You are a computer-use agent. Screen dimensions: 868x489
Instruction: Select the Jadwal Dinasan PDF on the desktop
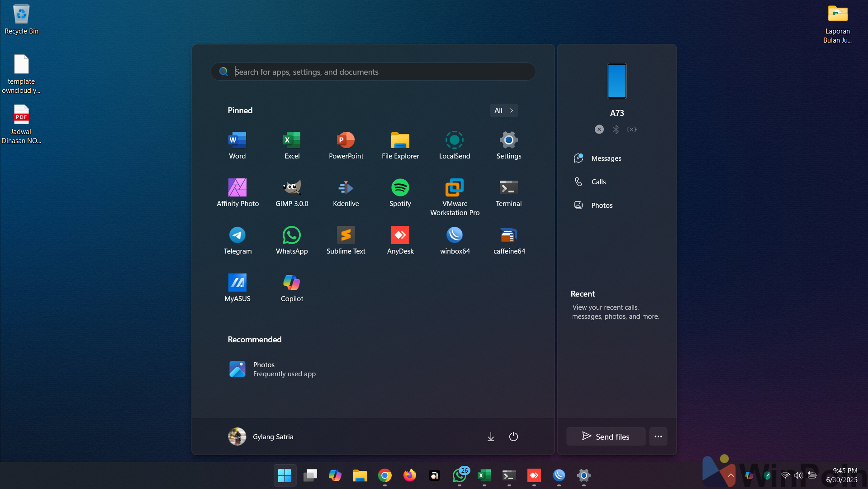21,125
